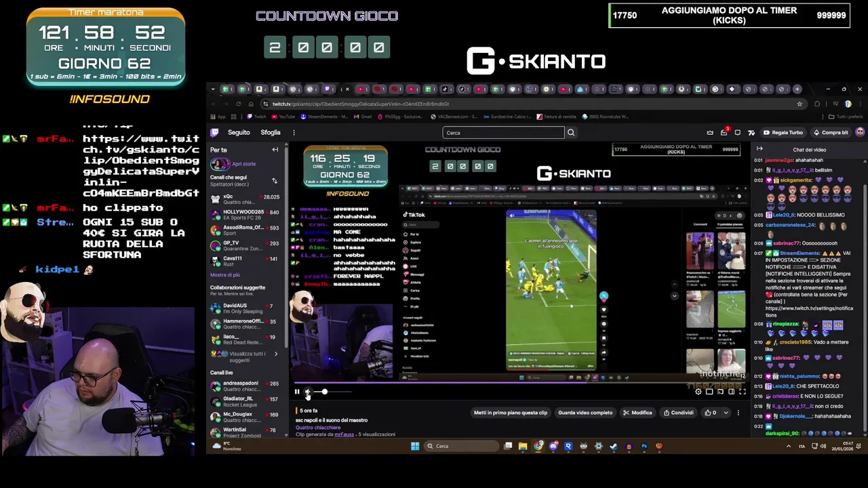Collapse the Per te sidebar
The height and width of the screenshot is (488, 868).
pyautogui.click(x=275, y=150)
